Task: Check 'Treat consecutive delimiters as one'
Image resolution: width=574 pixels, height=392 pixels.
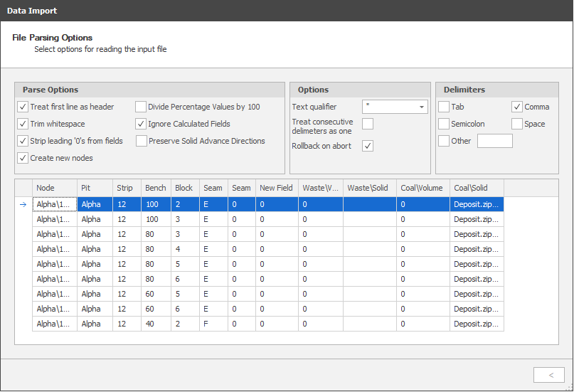Action: point(368,124)
